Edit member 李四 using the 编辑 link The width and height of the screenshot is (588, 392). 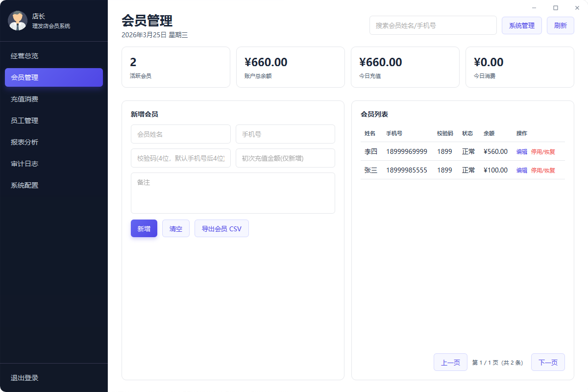pyautogui.click(x=521, y=152)
